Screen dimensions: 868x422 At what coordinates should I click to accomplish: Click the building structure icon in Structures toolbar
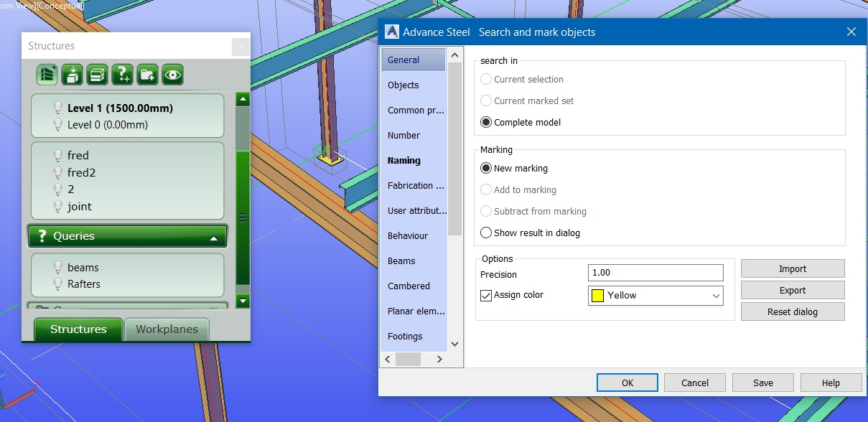point(47,74)
